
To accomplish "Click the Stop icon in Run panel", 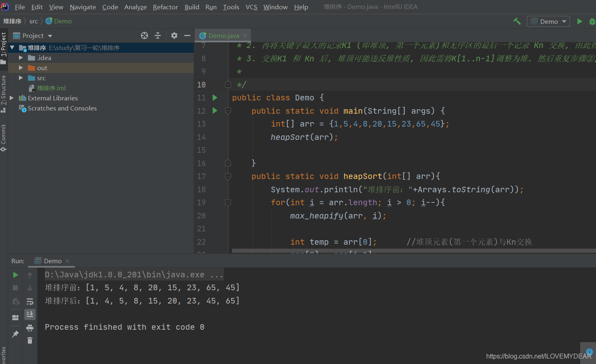I will (15, 288).
